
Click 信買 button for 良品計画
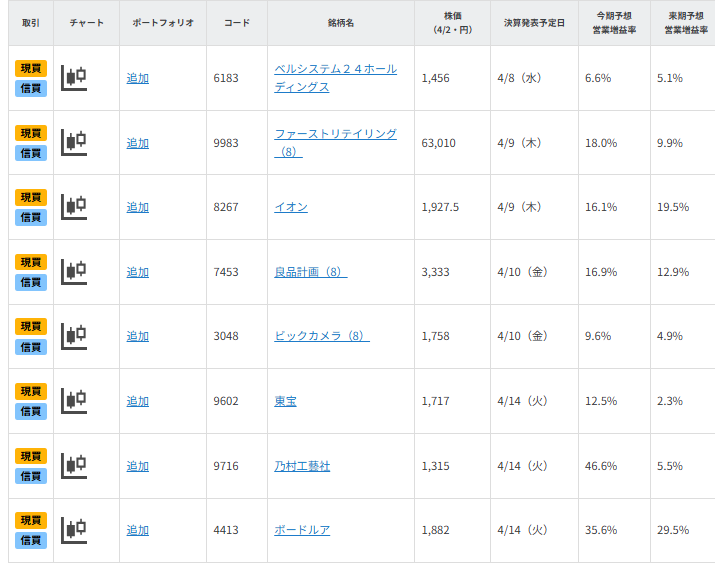click(31, 282)
